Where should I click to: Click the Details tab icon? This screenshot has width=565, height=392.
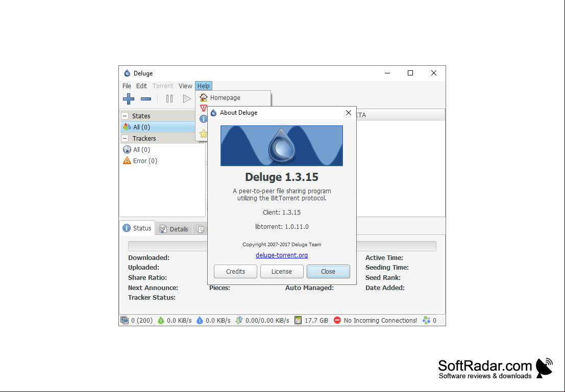click(x=163, y=229)
